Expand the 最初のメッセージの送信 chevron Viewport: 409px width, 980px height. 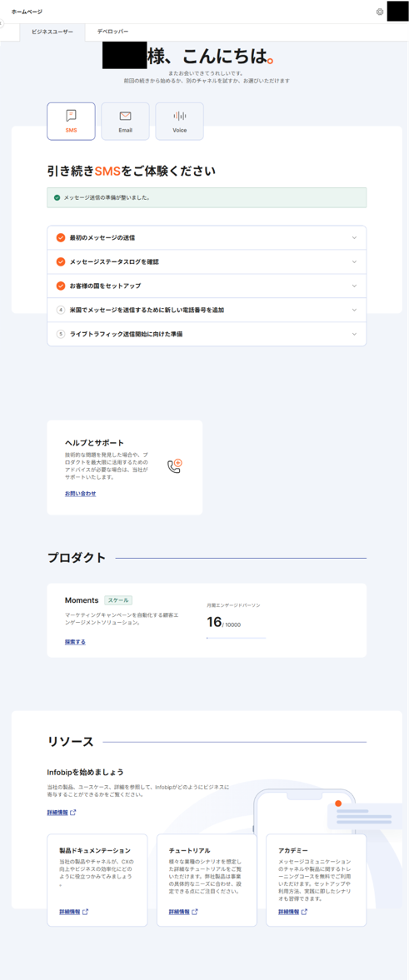(354, 237)
